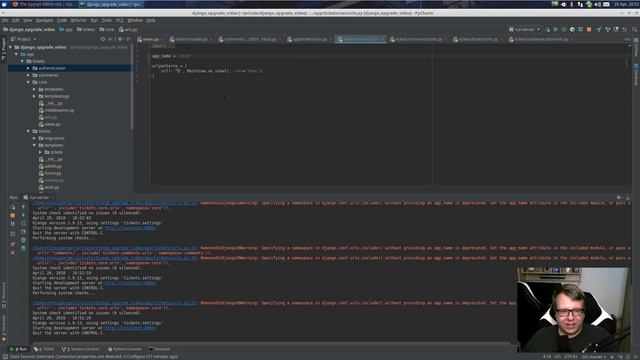
Task: Expand the templatetags folder under core
Action: point(34,96)
